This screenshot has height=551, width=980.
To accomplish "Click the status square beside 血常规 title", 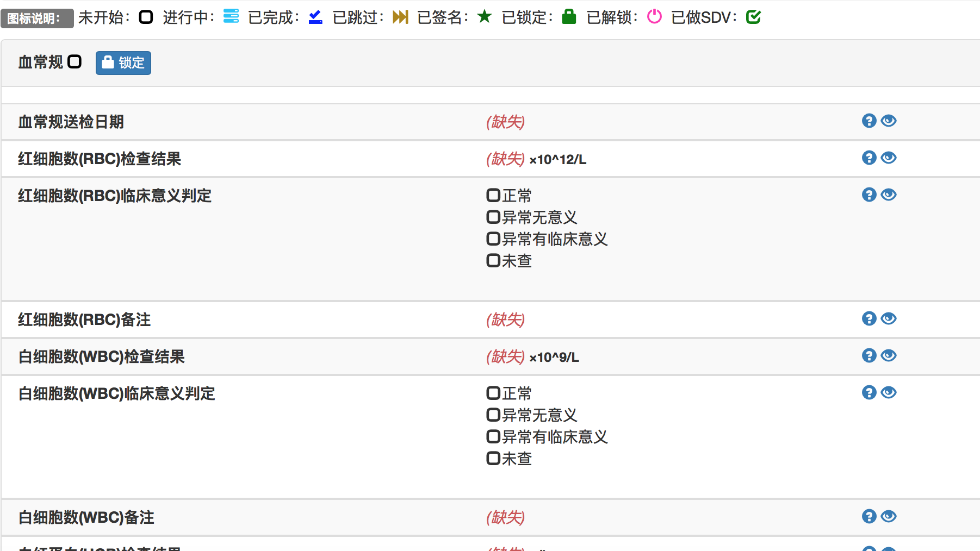I will tap(75, 62).
